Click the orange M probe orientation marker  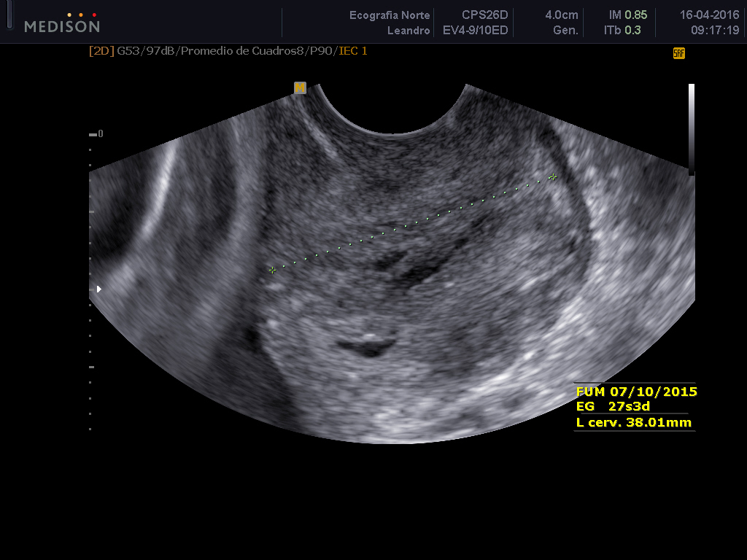(300, 87)
